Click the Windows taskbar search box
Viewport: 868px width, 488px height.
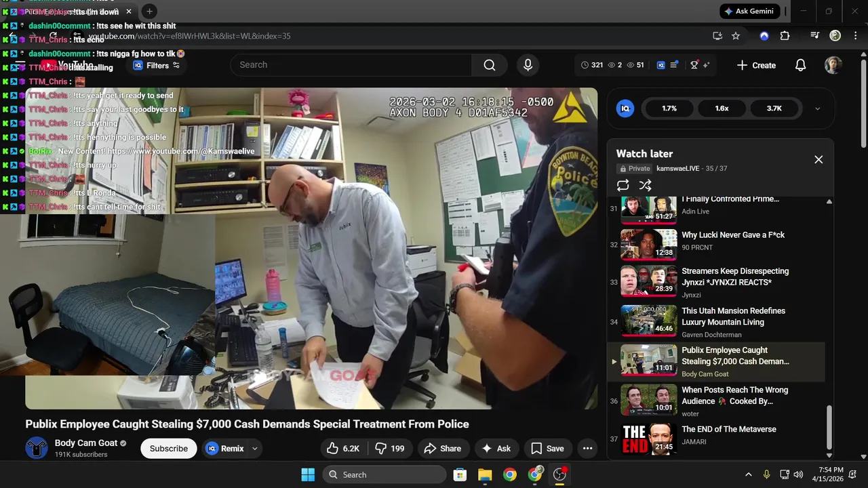[x=384, y=474]
